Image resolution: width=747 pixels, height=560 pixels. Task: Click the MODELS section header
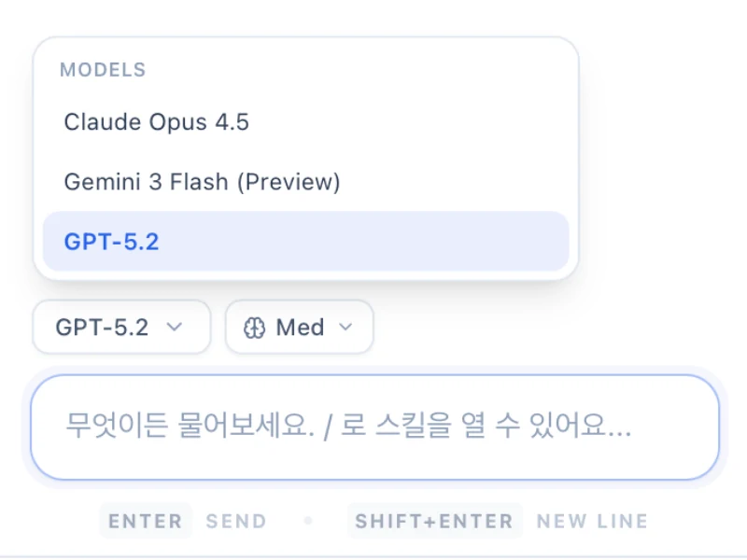[x=103, y=70]
